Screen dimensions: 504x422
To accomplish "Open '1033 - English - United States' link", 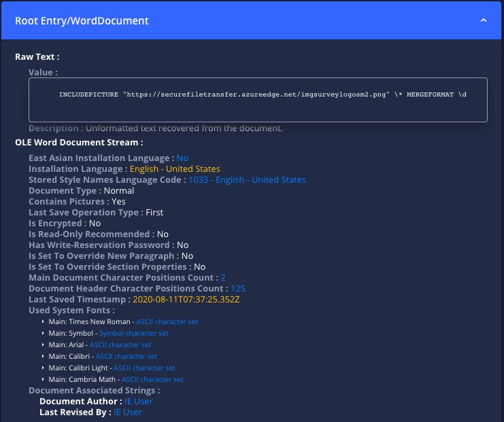I will 247,180.
